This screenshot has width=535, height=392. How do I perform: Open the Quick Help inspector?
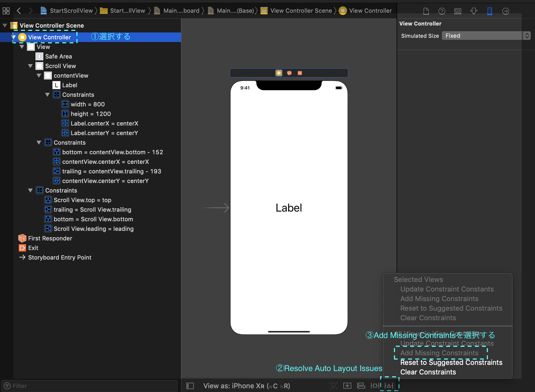(x=442, y=11)
